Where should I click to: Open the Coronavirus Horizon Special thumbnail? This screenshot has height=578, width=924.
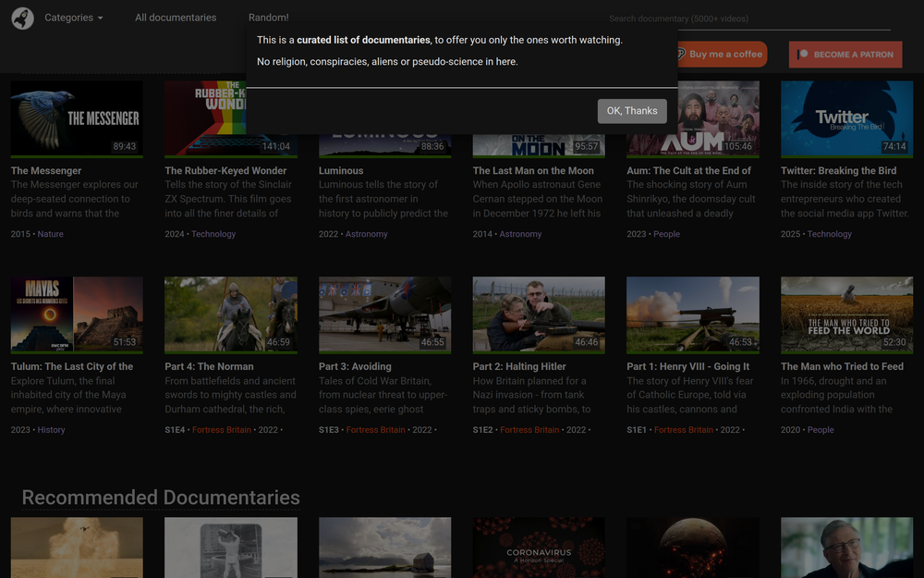(x=539, y=547)
